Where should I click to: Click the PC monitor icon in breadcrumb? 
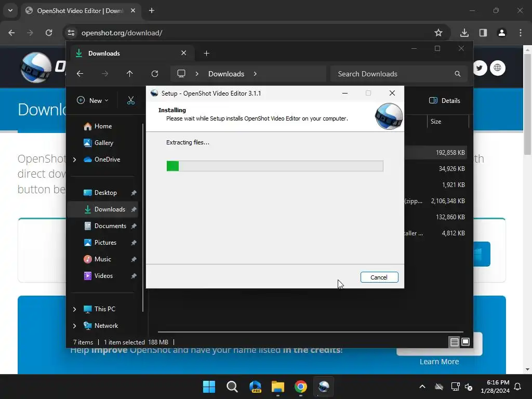[181, 74]
